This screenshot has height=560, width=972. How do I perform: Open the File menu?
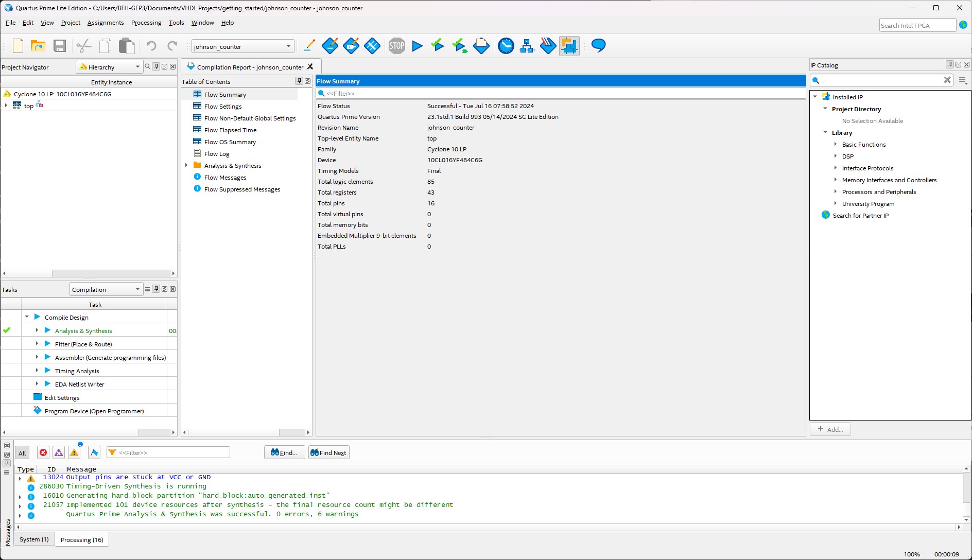coord(10,23)
